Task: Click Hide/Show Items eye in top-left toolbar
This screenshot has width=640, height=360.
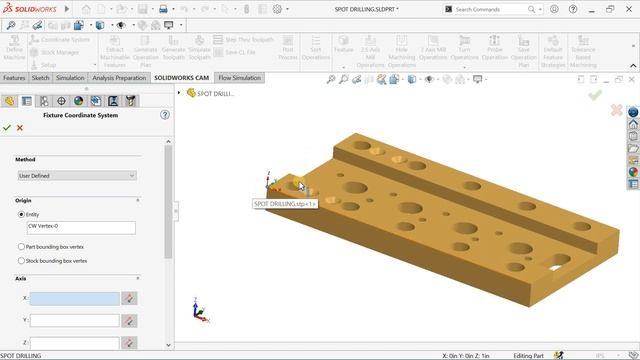Action: (121, 25)
